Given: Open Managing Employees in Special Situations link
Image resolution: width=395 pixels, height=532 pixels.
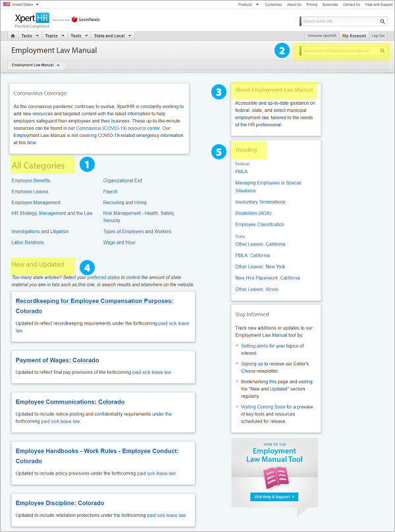Looking at the screenshot, I should point(268,186).
